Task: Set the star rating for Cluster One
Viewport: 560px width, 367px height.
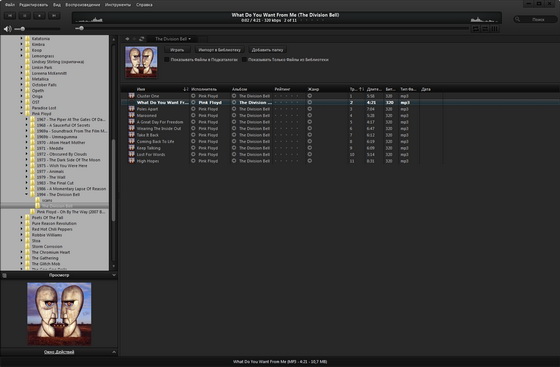Action: point(286,96)
